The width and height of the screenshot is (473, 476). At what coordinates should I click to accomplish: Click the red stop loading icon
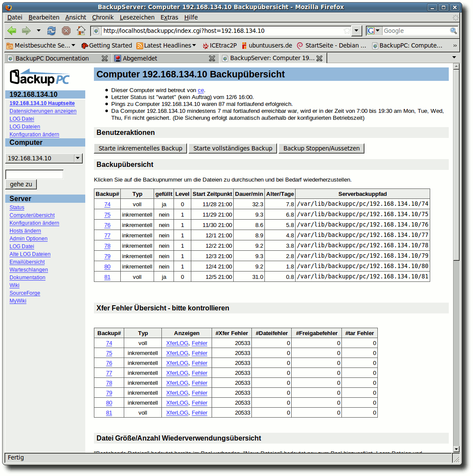click(x=66, y=31)
